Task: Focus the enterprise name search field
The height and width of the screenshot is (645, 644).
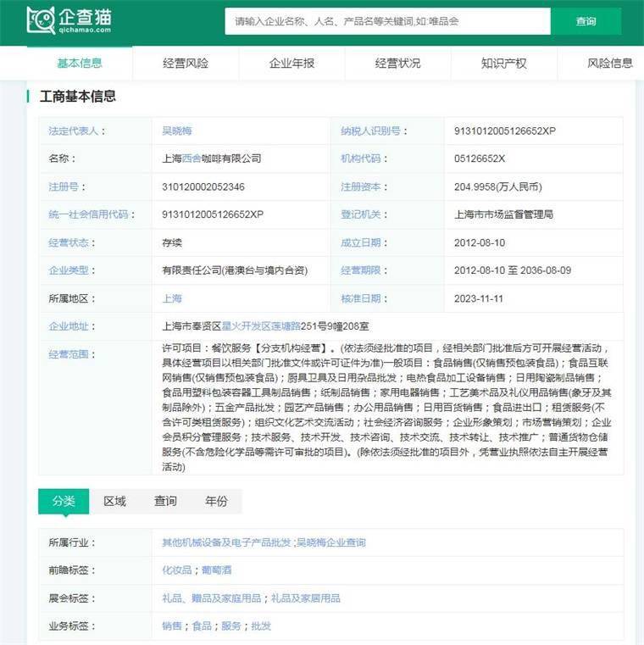Action: [x=387, y=21]
